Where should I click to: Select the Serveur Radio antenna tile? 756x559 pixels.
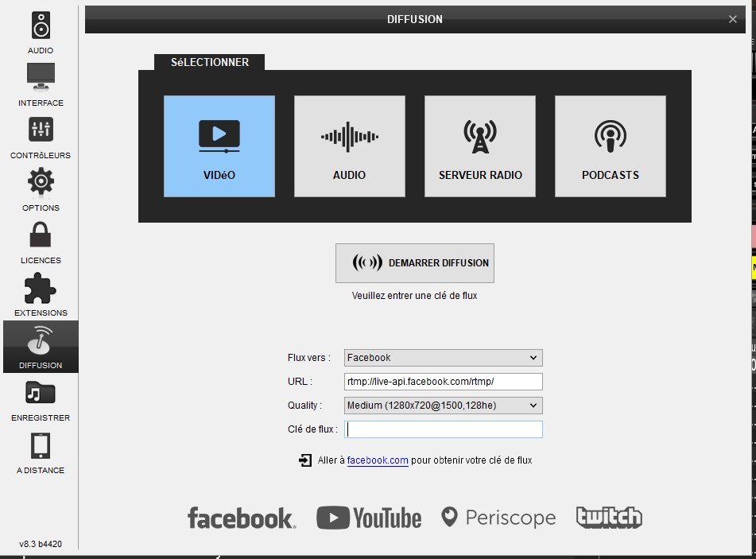(x=480, y=146)
